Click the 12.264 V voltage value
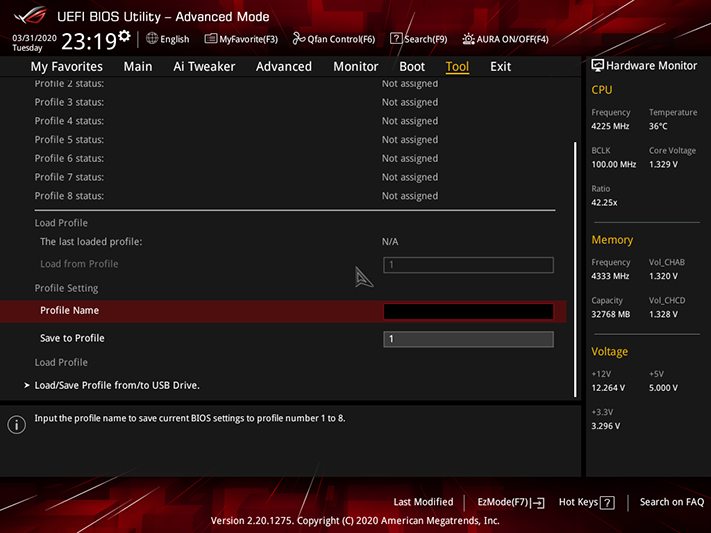 pos(608,388)
